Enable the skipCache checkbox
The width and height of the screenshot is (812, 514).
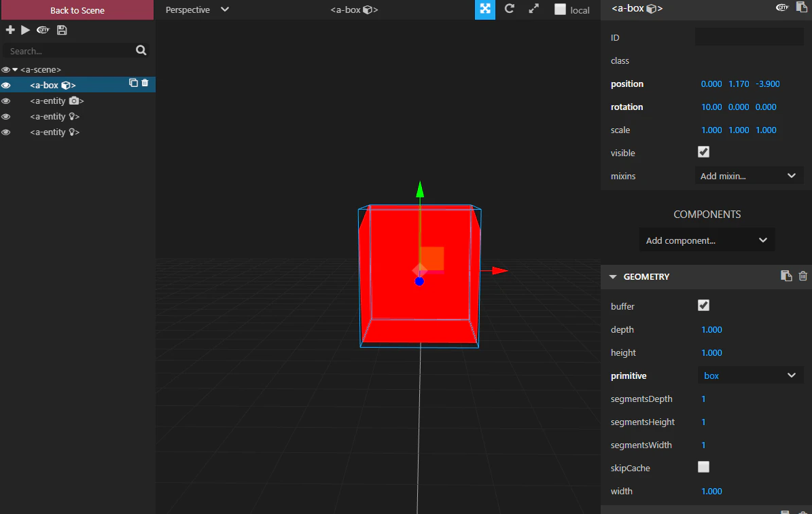703,467
